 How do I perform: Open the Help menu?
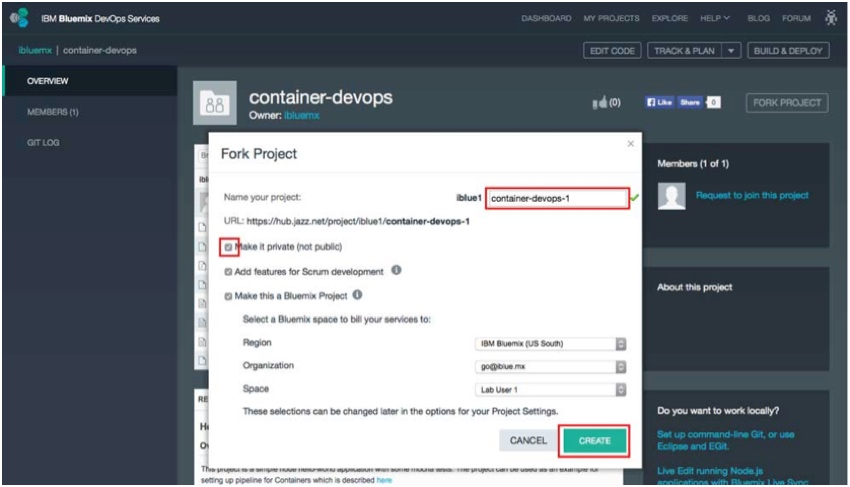pyautogui.click(x=714, y=18)
